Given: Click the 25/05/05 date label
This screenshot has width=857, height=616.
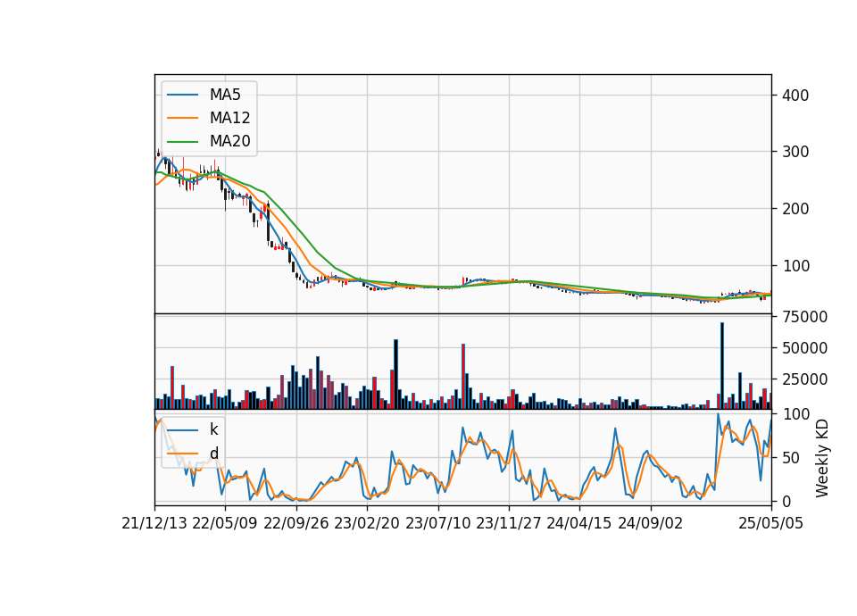Looking at the screenshot, I should [x=771, y=523].
